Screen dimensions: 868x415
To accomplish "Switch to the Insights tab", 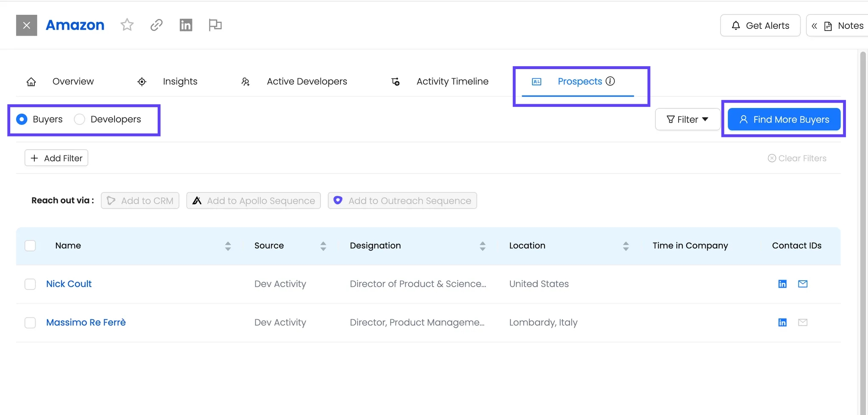I will (x=180, y=81).
